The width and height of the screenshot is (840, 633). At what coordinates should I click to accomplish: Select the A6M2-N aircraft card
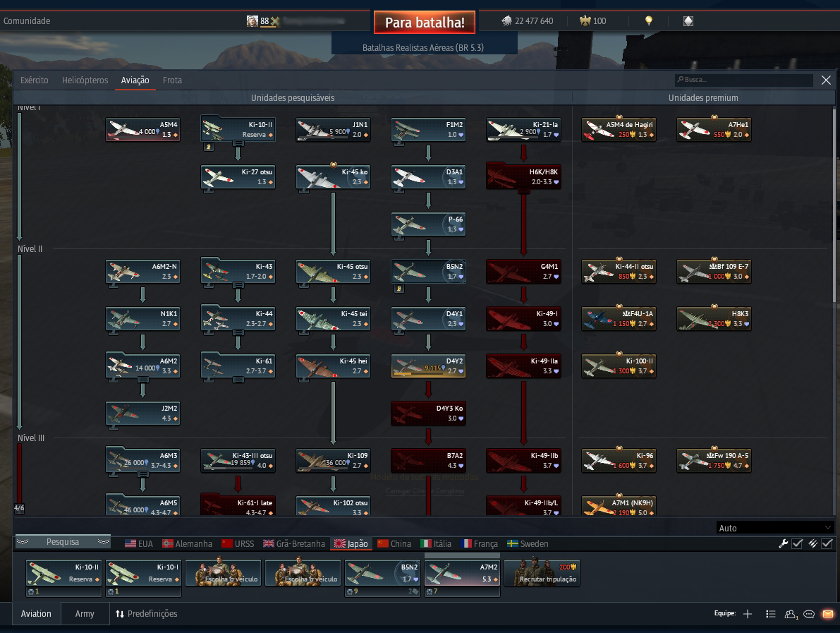coord(142,271)
